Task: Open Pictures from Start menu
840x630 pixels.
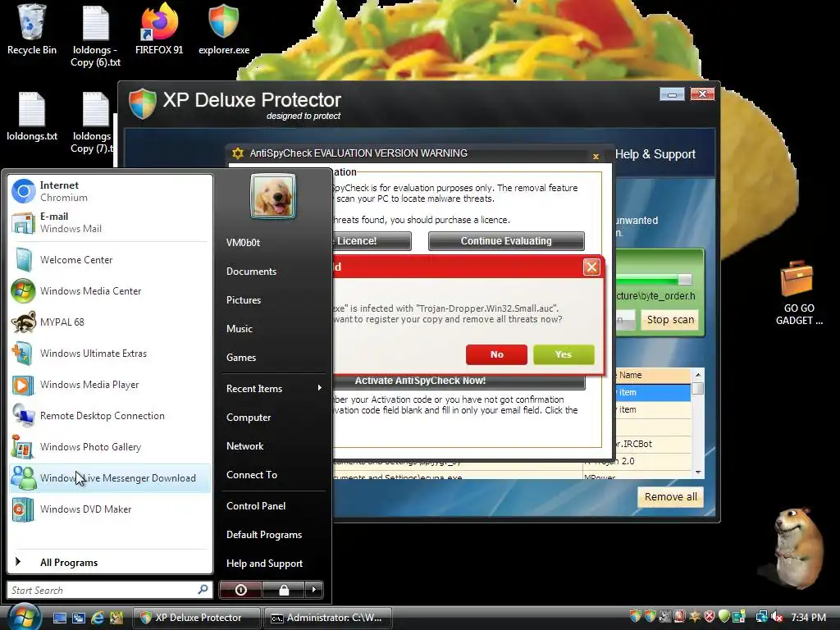Action: tap(243, 300)
